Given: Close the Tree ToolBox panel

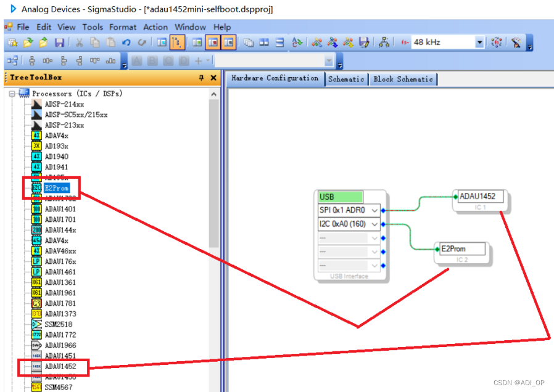Looking at the screenshot, I should 213,78.
